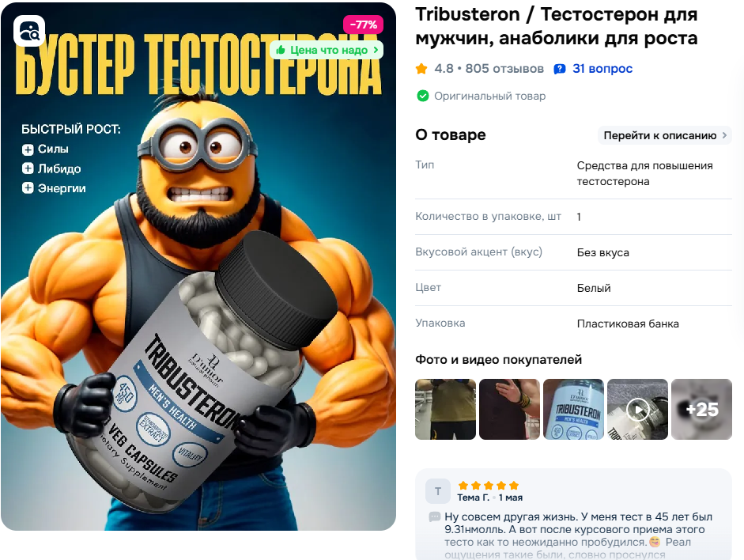This screenshot has width=744, height=560.
Task: Click the blue questions chat icon
Action: click(560, 70)
